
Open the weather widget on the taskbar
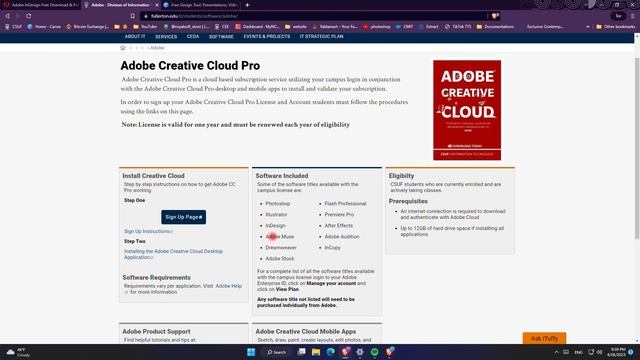(18, 352)
